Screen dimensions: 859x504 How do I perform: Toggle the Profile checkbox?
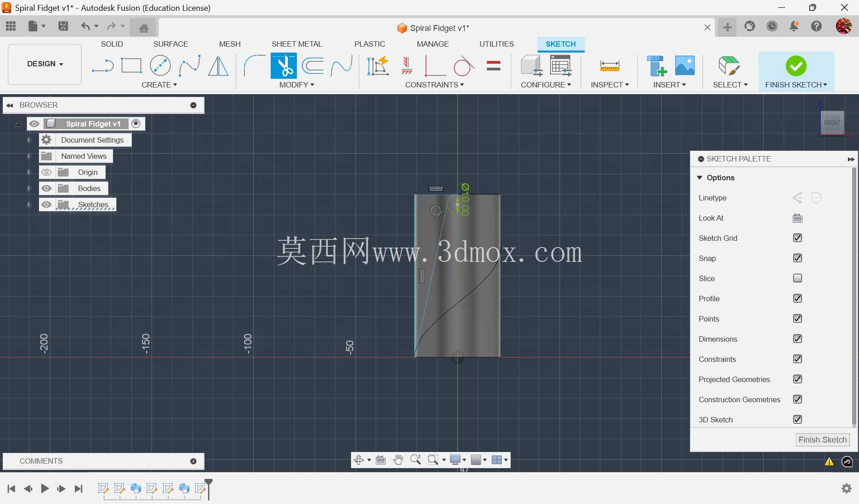click(x=797, y=299)
